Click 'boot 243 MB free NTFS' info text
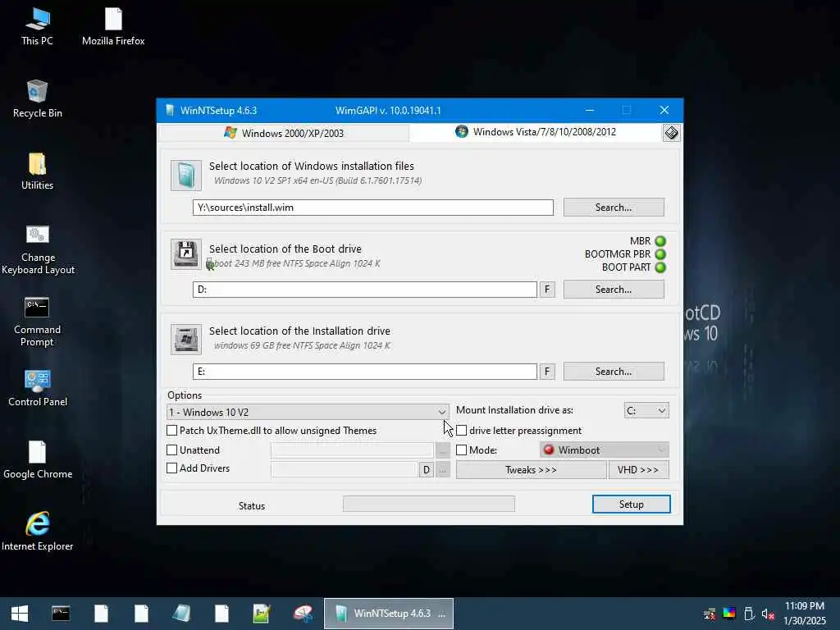 (297, 263)
